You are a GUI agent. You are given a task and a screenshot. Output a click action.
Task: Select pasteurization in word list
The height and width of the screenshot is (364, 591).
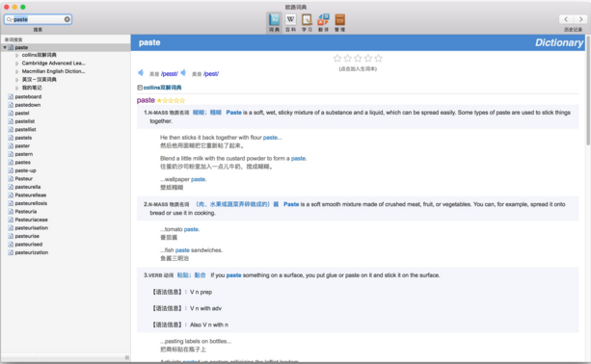tap(31, 252)
